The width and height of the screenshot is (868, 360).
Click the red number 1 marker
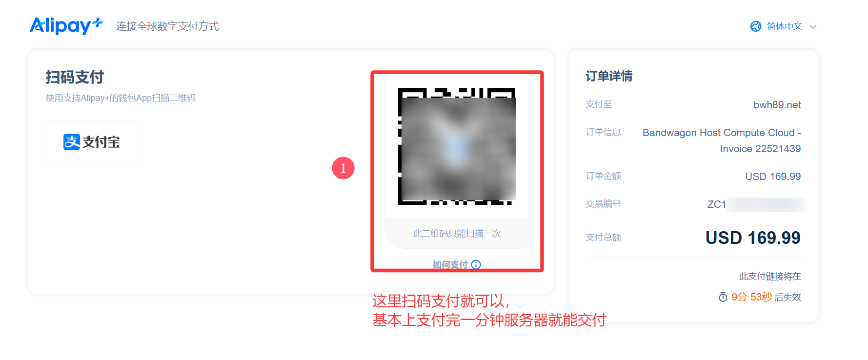(343, 168)
